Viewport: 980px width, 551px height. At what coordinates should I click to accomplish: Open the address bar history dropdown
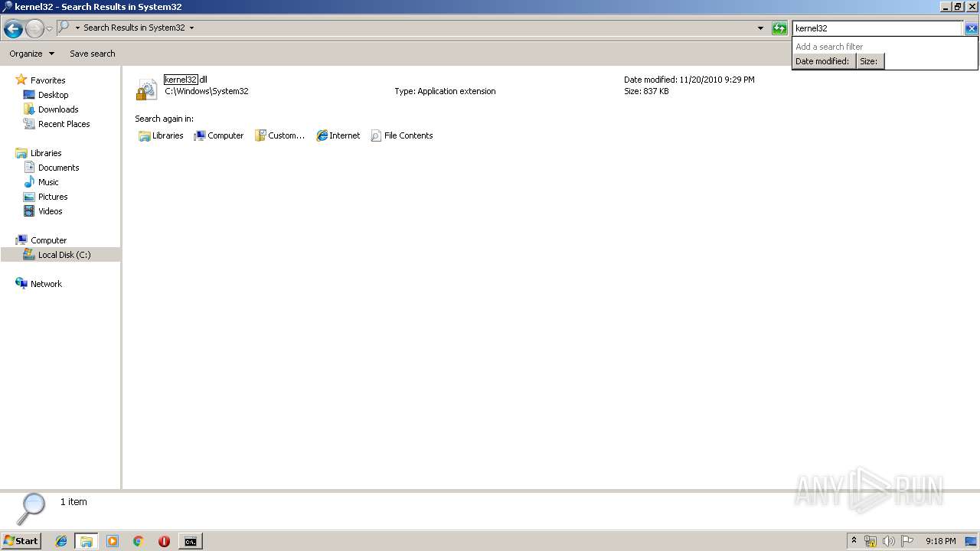760,28
